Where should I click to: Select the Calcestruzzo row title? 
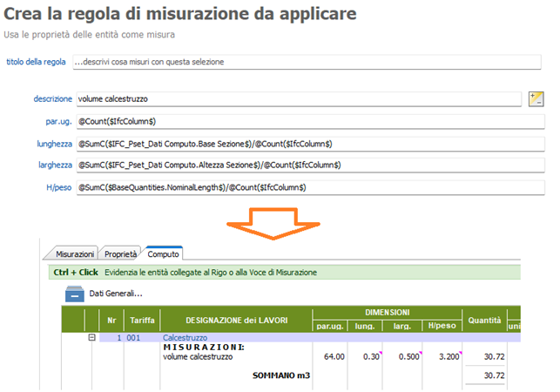pyautogui.click(x=186, y=337)
